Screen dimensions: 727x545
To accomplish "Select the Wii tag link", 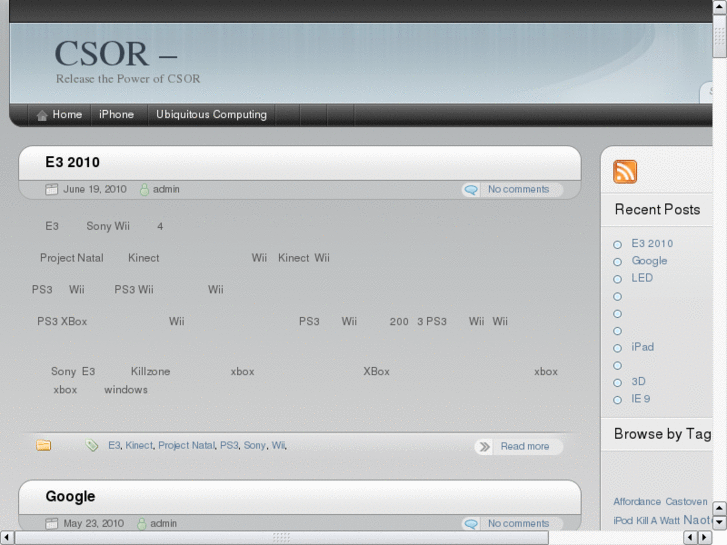I will point(278,445).
